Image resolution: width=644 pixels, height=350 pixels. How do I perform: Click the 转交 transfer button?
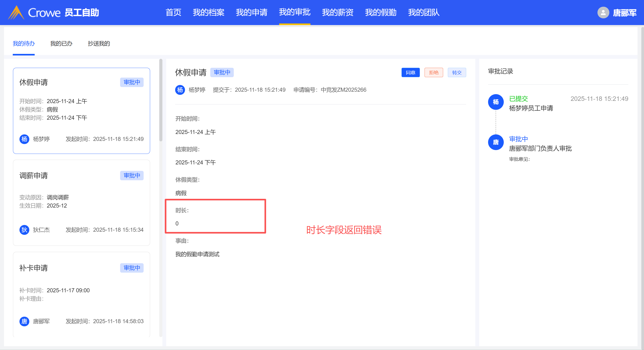click(x=457, y=72)
